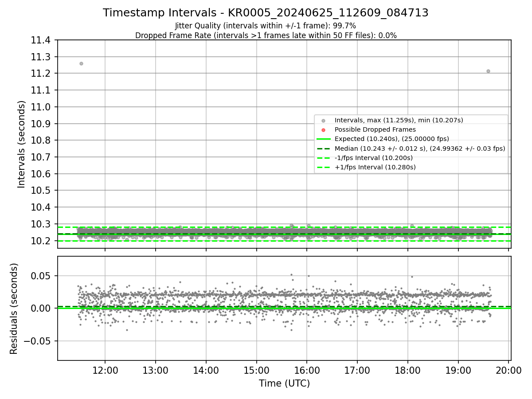Screen dimensions: 532x399
Task: Click the '15:00' x-axis tick label
Action: [x=257, y=370]
